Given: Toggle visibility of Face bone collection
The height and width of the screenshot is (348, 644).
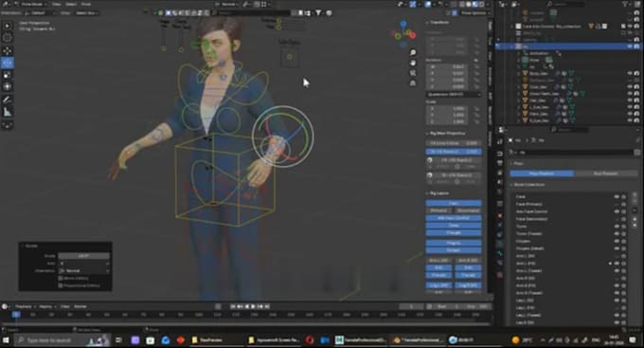Looking at the screenshot, I should [x=617, y=196].
